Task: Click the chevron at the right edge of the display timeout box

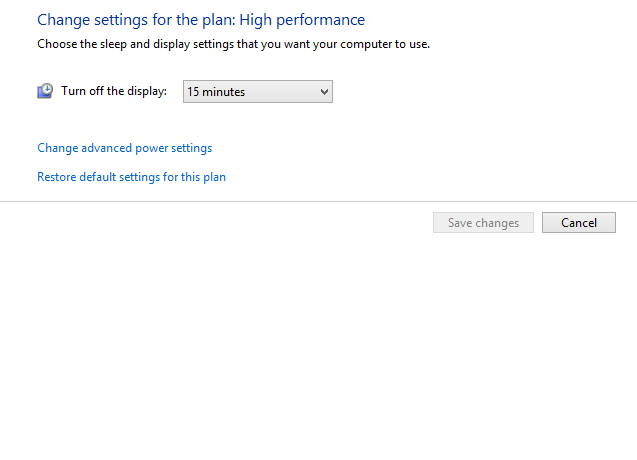Action: click(x=324, y=92)
